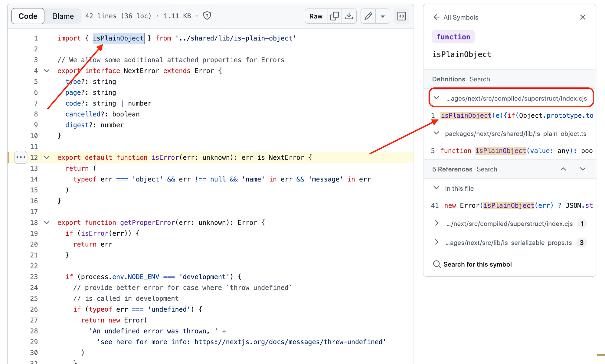Click getProperError function name on line 18
The image size is (605, 364).
tap(147, 222)
